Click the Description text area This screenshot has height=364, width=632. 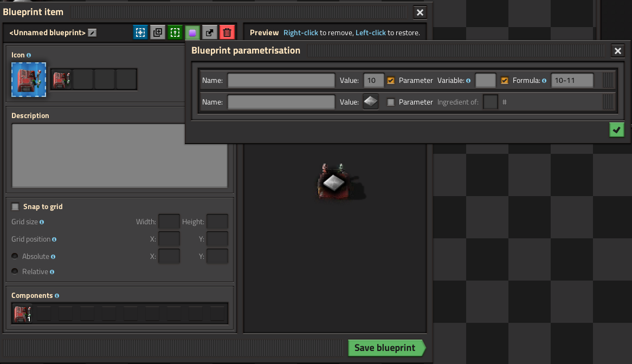point(119,155)
